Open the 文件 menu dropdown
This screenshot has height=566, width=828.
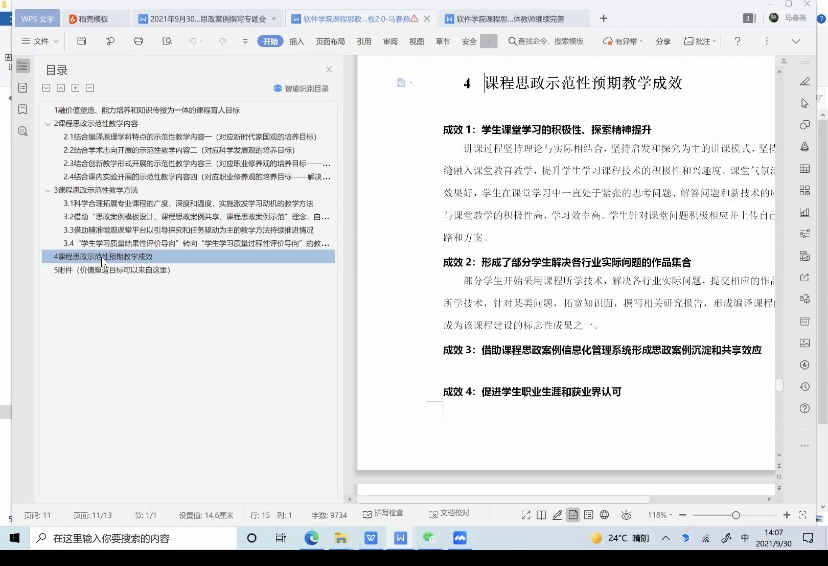tap(41, 41)
